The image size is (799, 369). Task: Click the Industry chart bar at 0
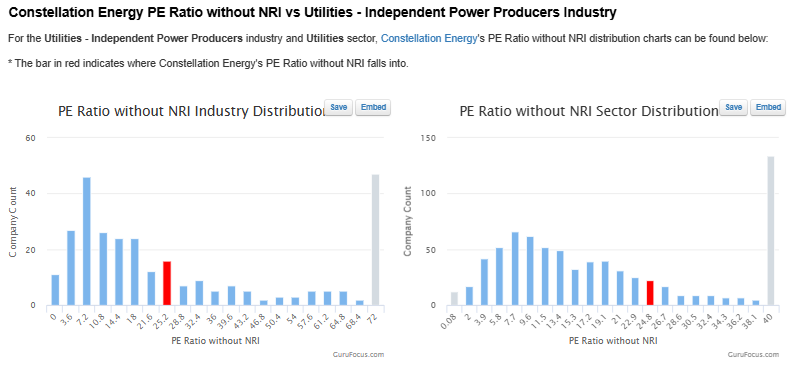coord(55,291)
